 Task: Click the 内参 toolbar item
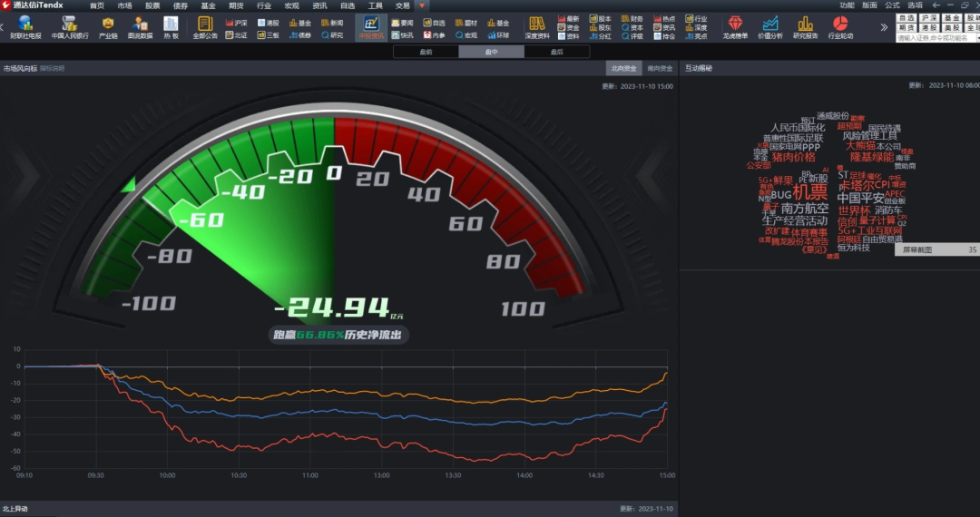pyautogui.click(x=435, y=35)
